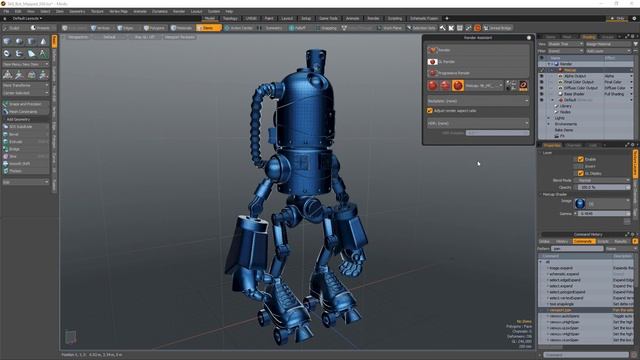Viewport: 640px width, 360px height.
Task: Hide the Base Shader layer eye
Action: click(x=541, y=94)
